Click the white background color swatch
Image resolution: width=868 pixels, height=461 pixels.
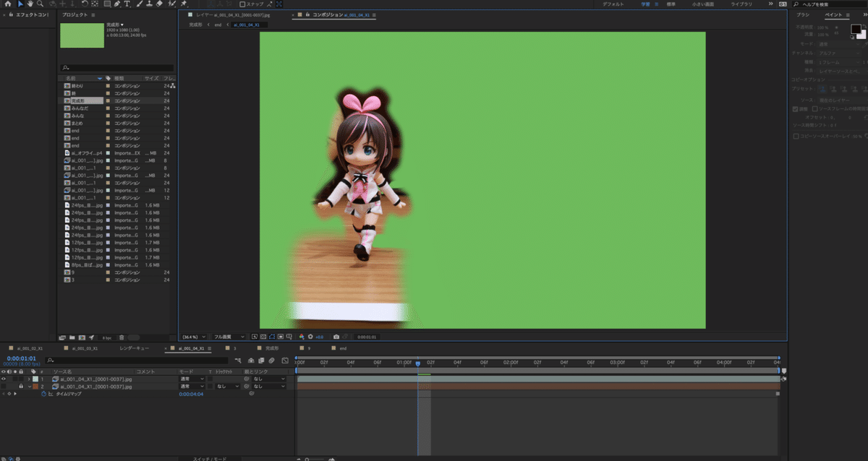862,35
